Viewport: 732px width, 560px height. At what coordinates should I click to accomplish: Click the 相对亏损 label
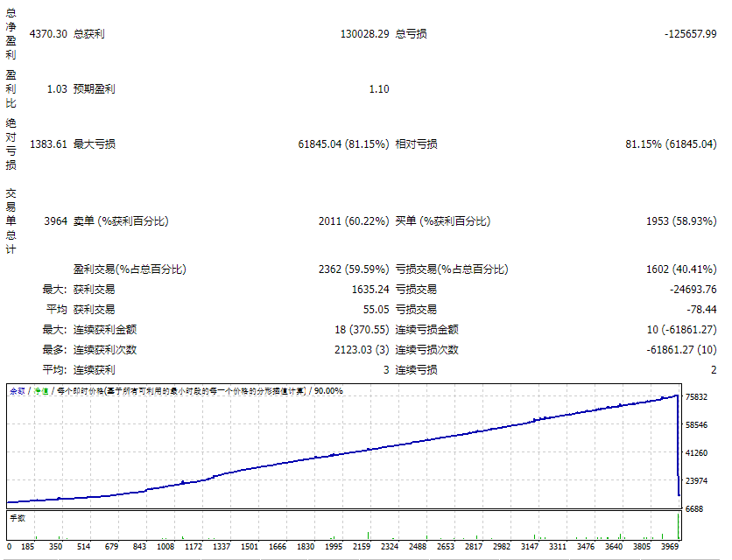pyautogui.click(x=417, y=144)
